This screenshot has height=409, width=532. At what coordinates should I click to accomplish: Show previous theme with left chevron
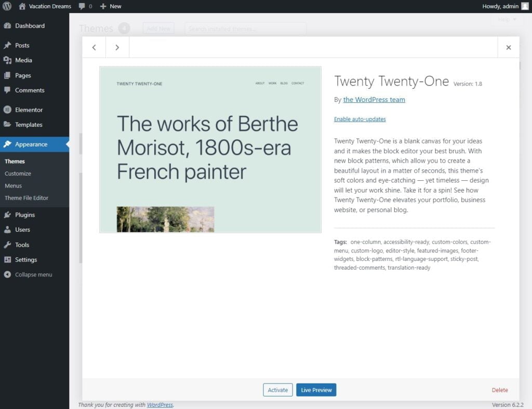coord(94,47)
